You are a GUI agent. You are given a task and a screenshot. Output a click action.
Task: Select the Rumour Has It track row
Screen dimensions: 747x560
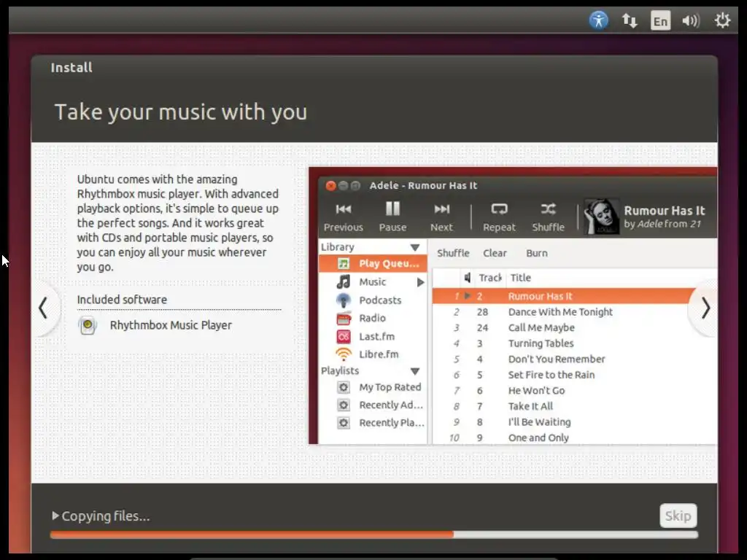click(575, 296)
